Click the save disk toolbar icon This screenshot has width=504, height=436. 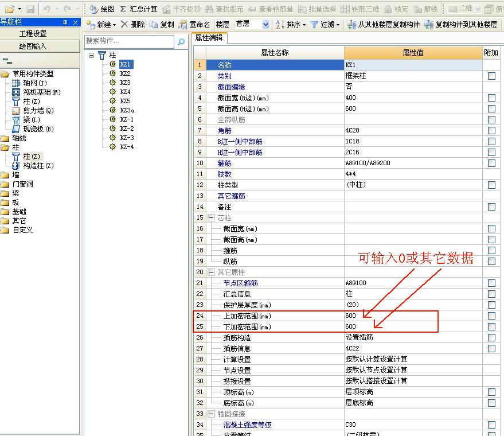[x=30, y=9]
